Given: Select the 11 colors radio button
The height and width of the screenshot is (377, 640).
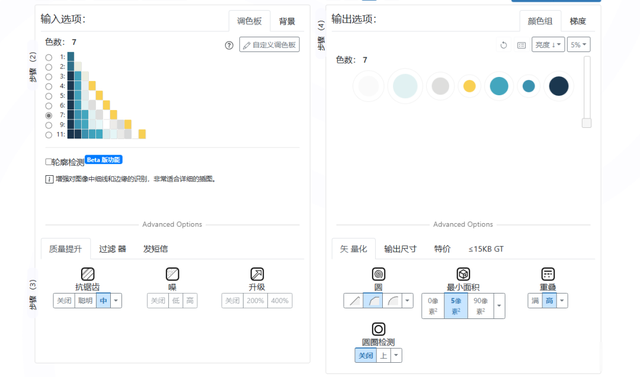Looking at the screenshot, I should 49,135.
